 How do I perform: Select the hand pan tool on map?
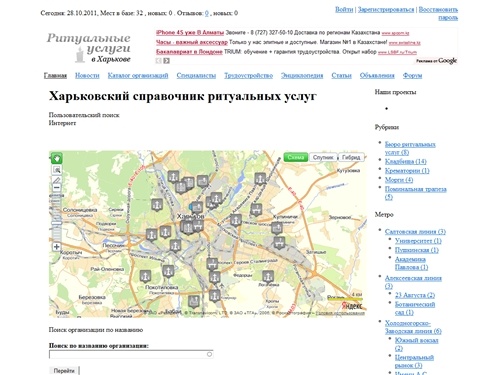pyautogui.click(x=57, y=158)
